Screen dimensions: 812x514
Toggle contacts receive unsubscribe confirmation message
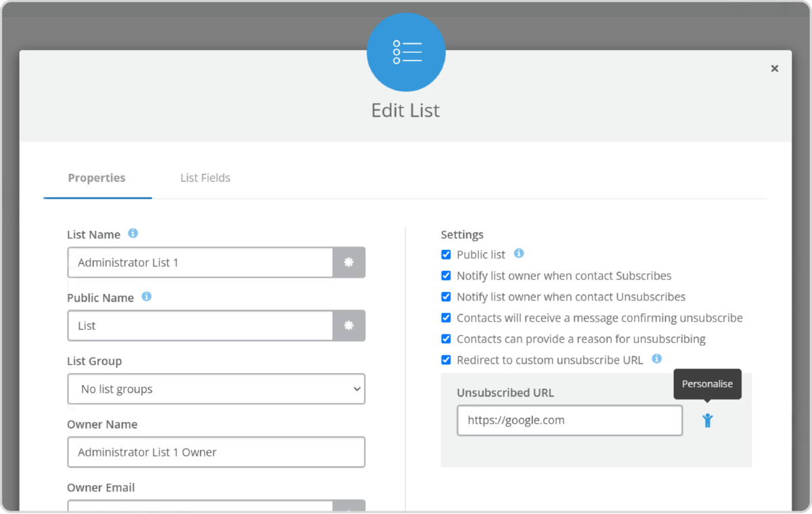[446, 318]
